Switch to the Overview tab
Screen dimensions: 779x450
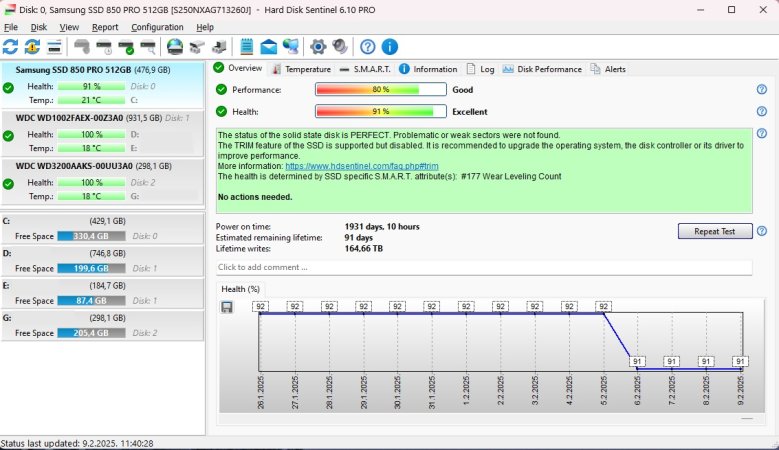pos(238,68)
